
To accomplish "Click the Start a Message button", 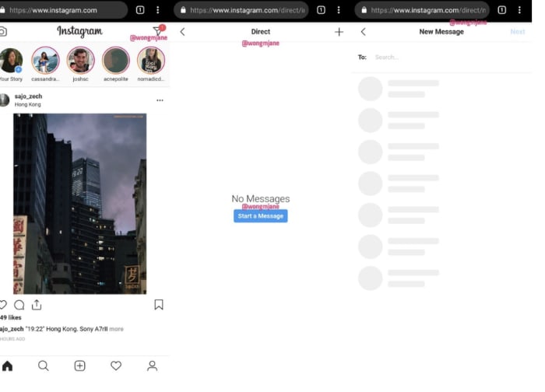I will (x=260, y=216).
